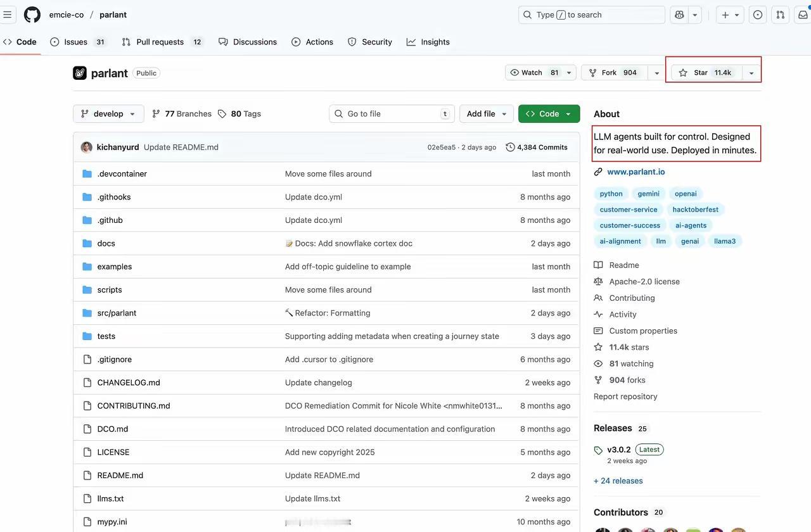
Task: Expand the Star lists dropdown arrow
Action: [751, 73]
